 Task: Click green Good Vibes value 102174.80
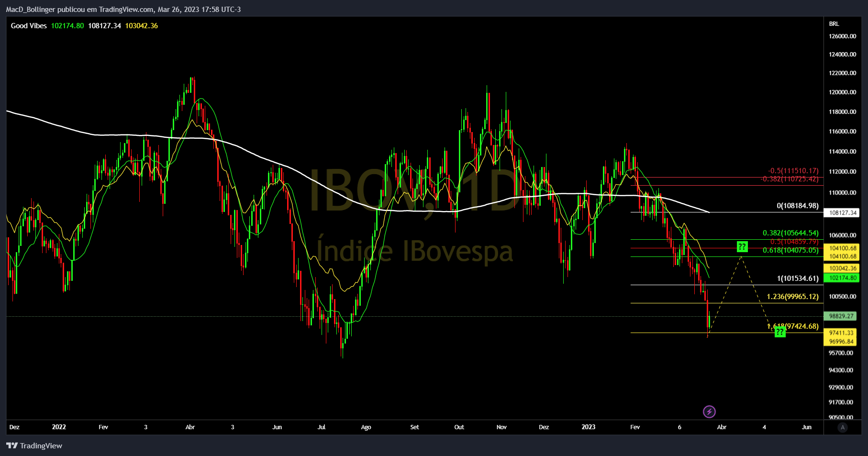coord(67,26)
